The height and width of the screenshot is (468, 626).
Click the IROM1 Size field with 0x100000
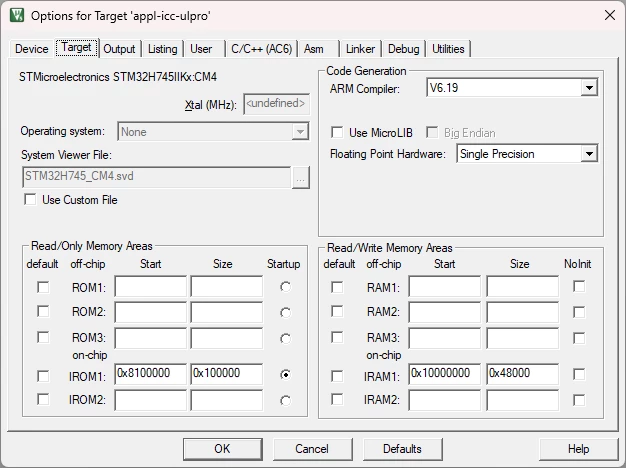(227, 374)
